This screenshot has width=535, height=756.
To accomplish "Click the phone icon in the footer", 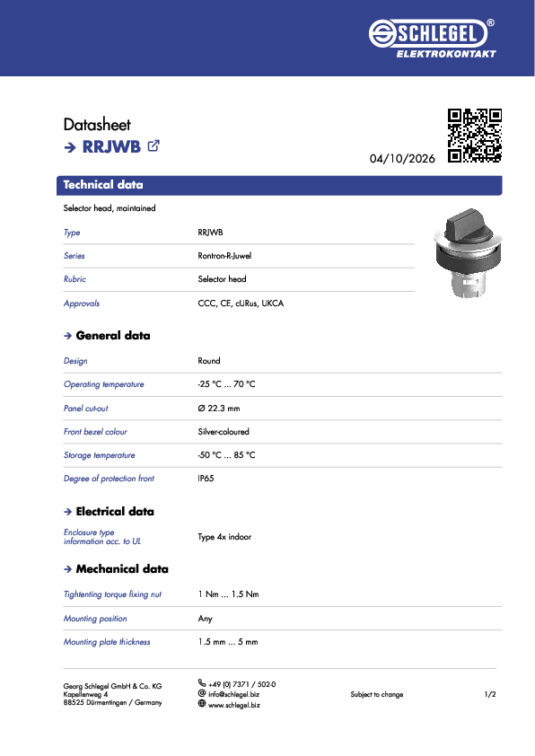I will [202, 682].
